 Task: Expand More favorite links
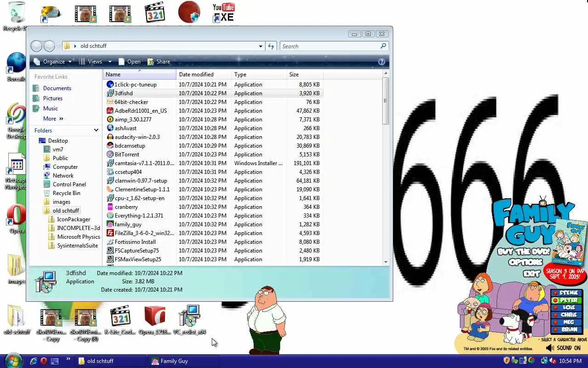pos(53,119)
